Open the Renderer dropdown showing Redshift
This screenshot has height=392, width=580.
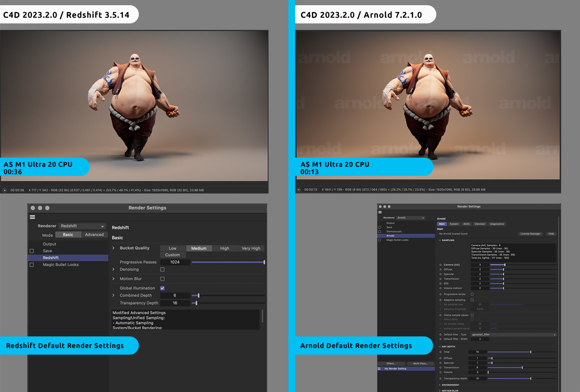(x=82, y=226)
